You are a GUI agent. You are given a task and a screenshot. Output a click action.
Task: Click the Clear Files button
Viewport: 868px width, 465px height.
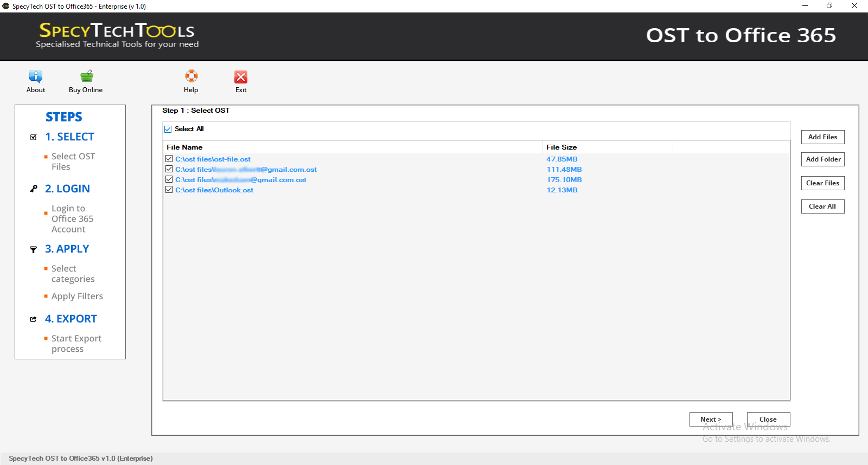coord(822,183)
